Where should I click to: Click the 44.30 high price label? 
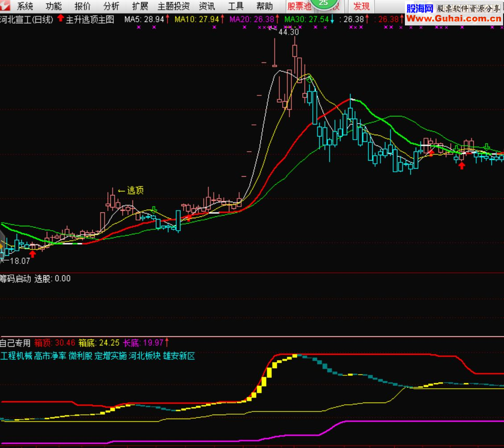[x=289, y=32]
